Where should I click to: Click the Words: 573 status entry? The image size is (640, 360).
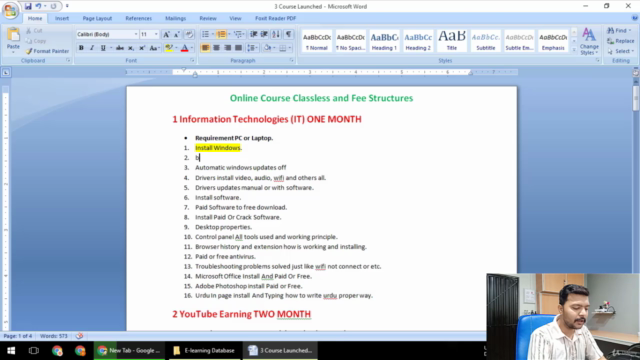tap(53, 336)
